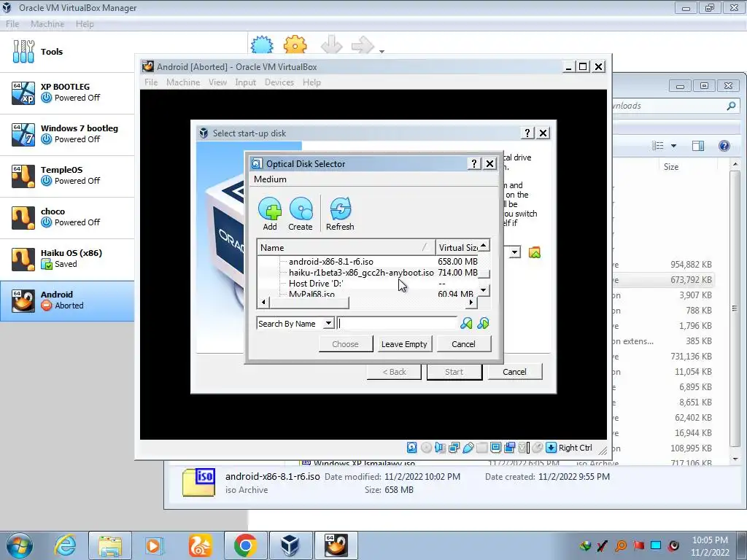Click the folder browse icon in the Select start-up disk dialog
The width and height of the screenshot is (747, 560).
coord(535,253)
